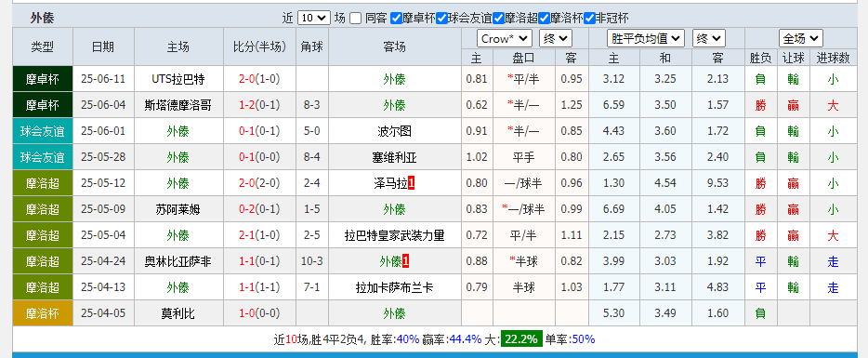Click the 摩洛超 tag for 25-05-12 match
Screen dimensions: 868x358
[x=43, y=183]
